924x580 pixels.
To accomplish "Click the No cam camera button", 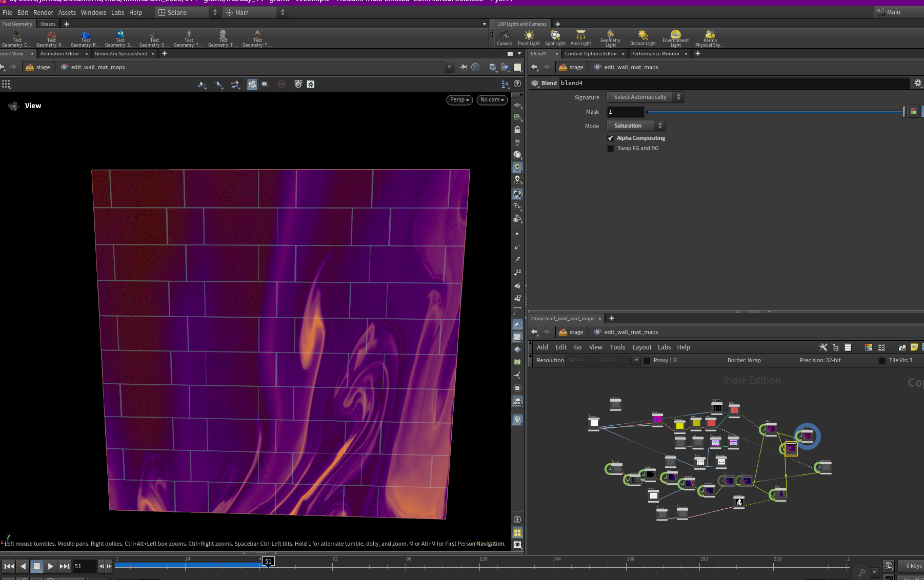I will pyautogui.click(x=492, y=100).
